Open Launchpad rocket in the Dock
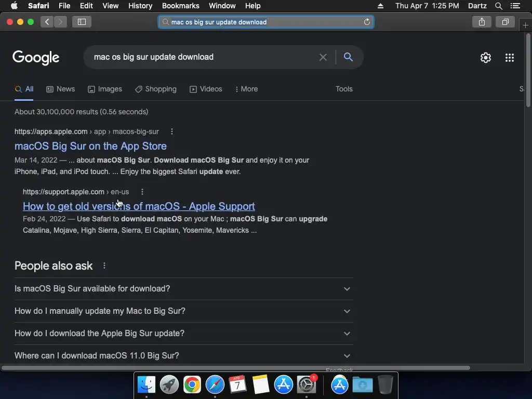The image size is (532, 399). (x=169, y=385)
